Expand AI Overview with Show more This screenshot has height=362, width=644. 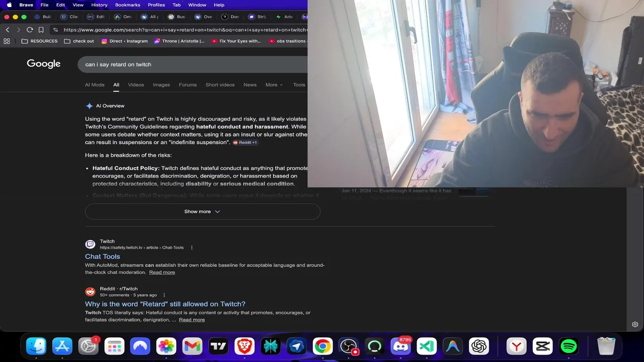pos(202,211)
